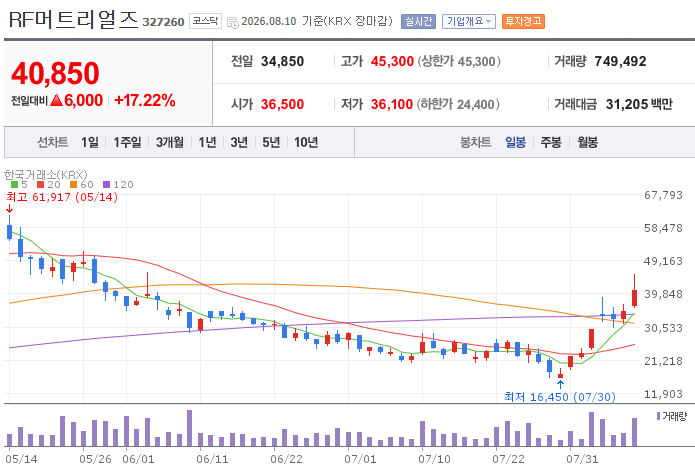Click the 06/11 date axis label
Viewport: 695px width, 470px height.
[212, 459]
